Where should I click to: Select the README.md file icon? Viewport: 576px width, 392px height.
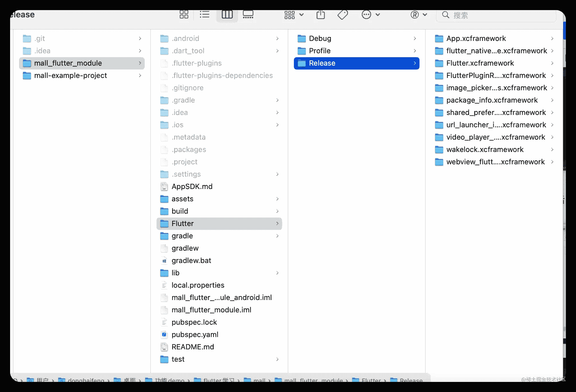click(x=164, y=347)
